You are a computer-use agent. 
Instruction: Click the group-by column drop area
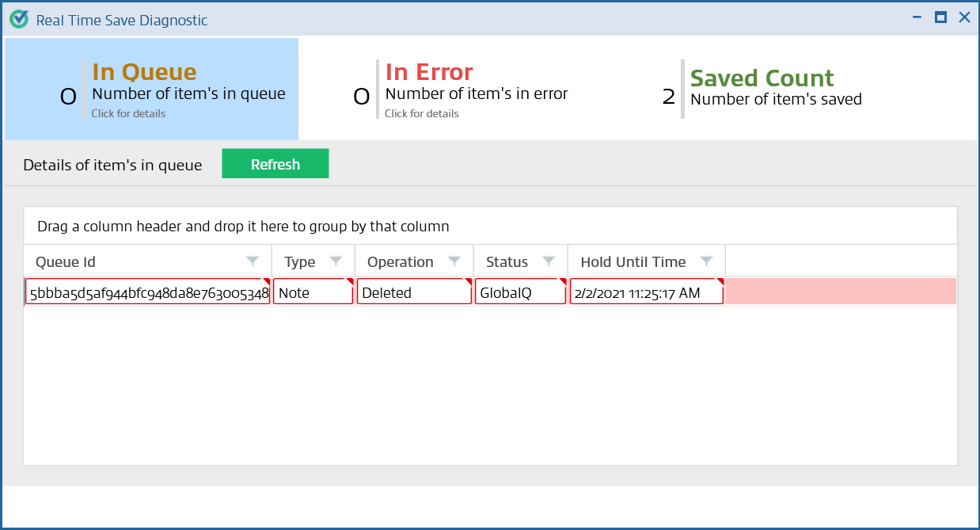pos(490,227)
